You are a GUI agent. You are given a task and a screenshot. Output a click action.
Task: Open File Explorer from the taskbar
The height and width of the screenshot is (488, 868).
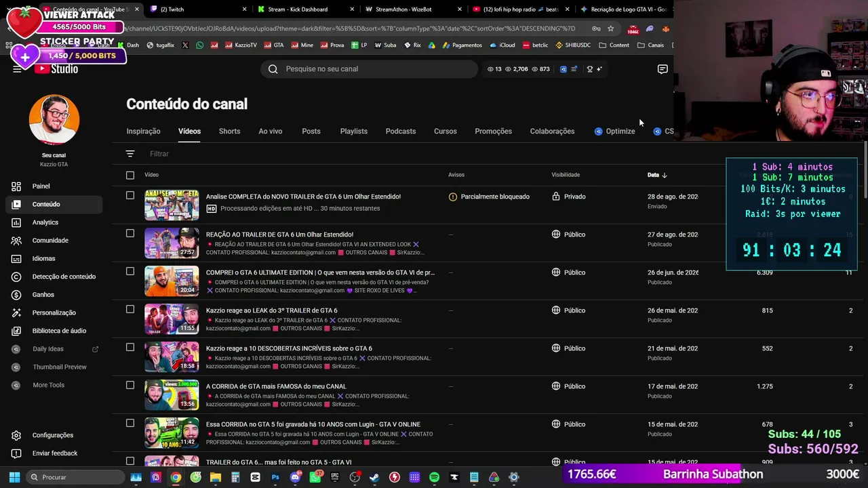click(x=216, y=477)
